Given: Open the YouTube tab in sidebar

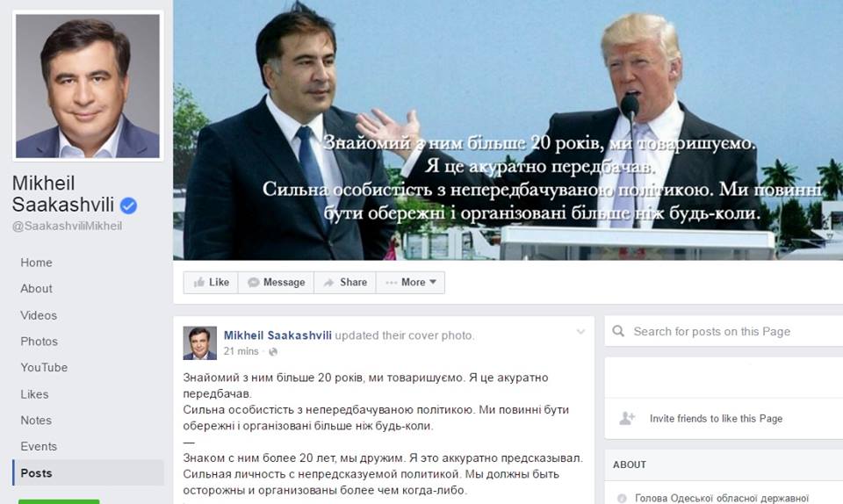Looking at the screenshot, I should [44, 368].
